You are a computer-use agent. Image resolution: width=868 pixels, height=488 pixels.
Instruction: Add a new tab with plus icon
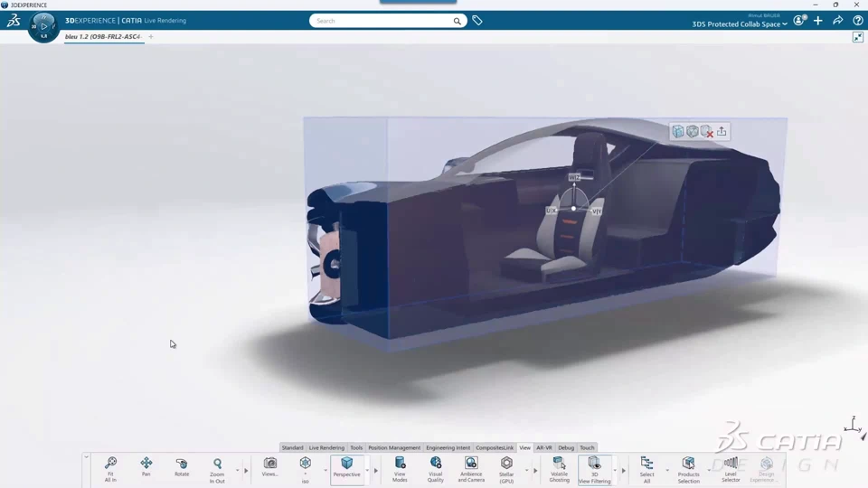point(151,36)
